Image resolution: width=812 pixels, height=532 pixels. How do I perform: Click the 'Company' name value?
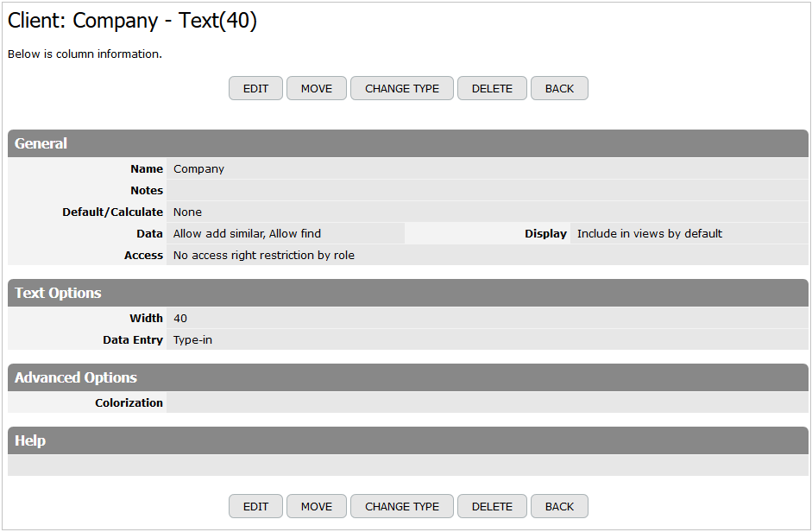[x=198, y=169]
